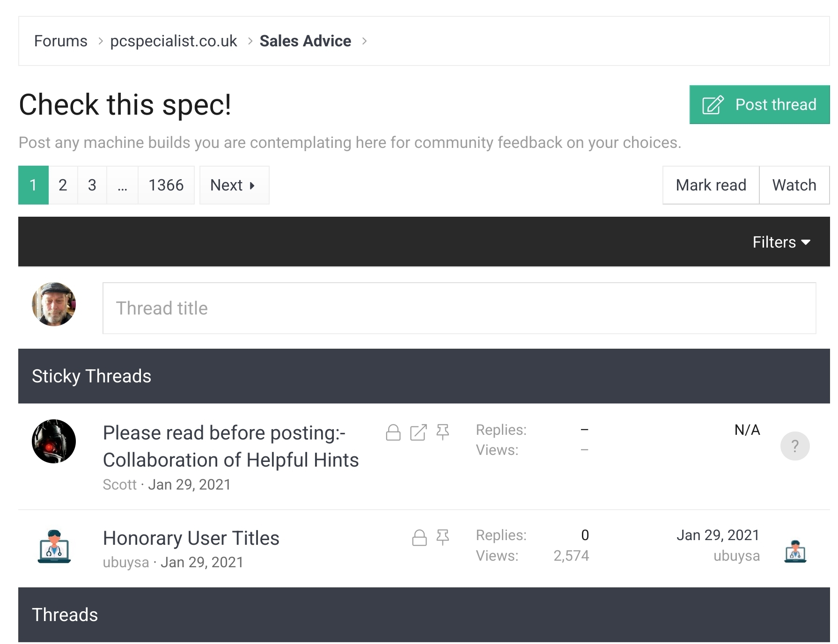
Task: Click Mark read button
Action: 711,185
